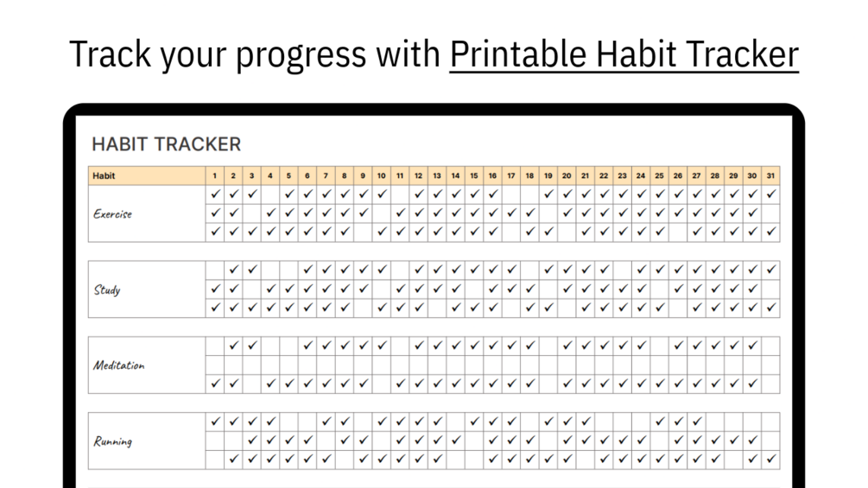This screenshot has height=488, width=868.
Task: Uncheck day 2 in Meditation top row
Action: 233,345
